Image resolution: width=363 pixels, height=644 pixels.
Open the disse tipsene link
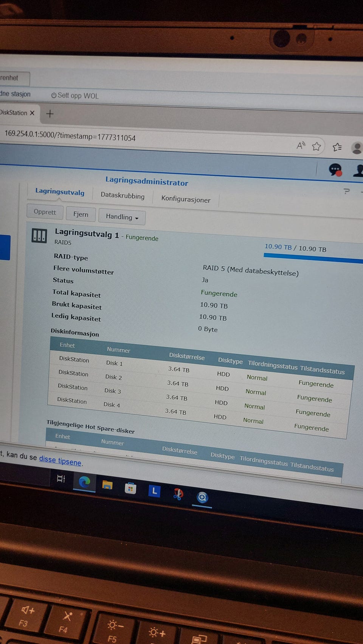click(x=60, y=460)
